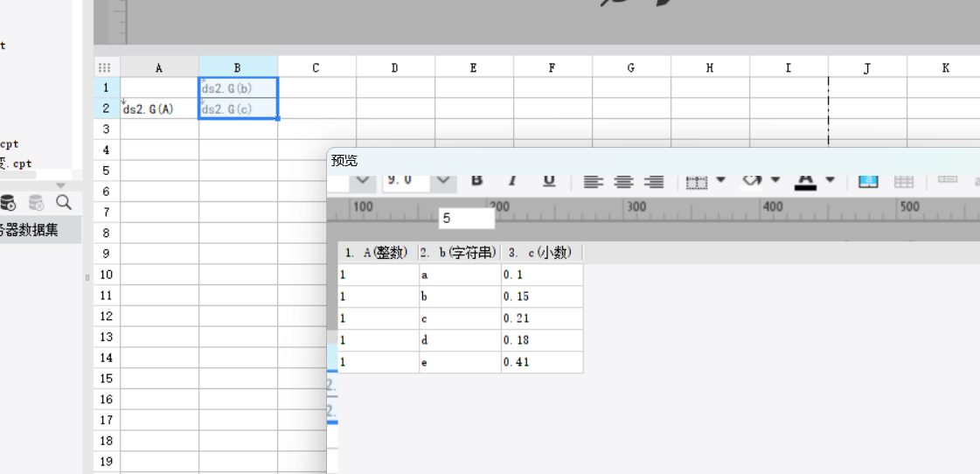Center-align the cell text

[623, 181]
